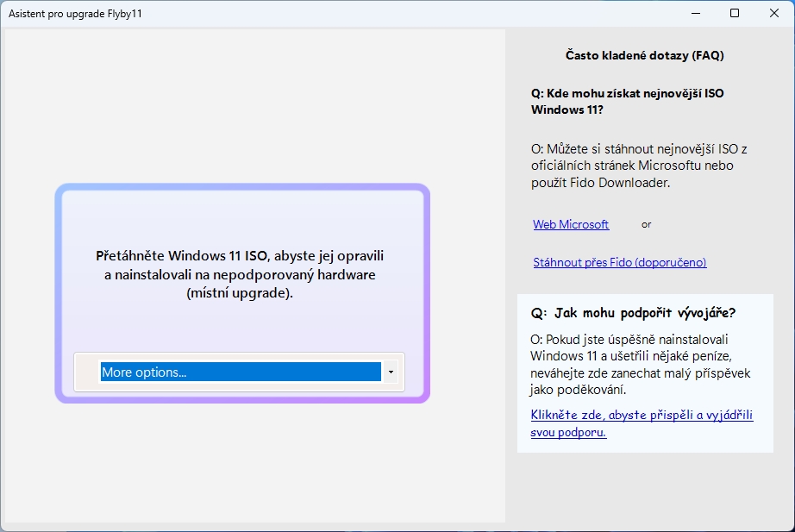Click question 'Kde mohu získat nejnovější ISO'
The image size is (795, 532).
[627, 102]
